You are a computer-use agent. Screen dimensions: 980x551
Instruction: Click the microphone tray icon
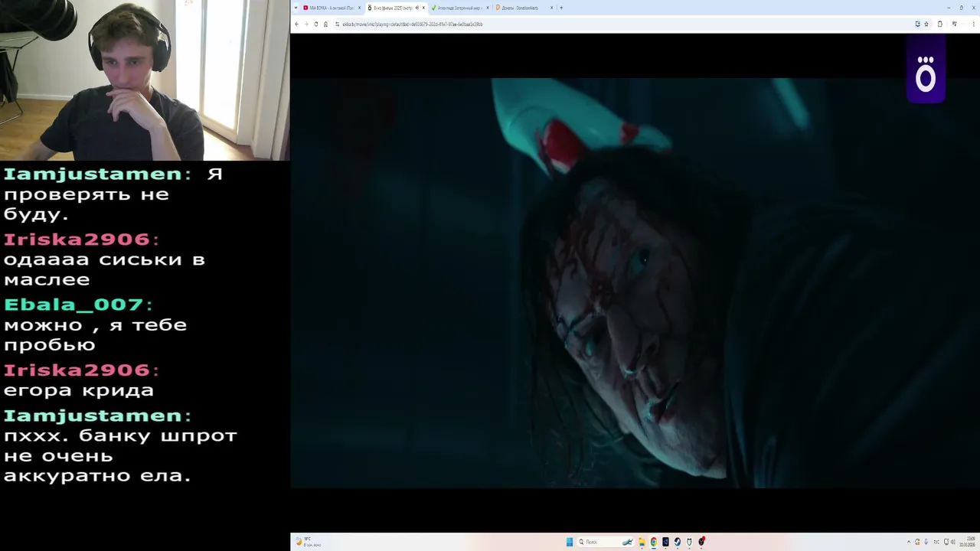926,542
